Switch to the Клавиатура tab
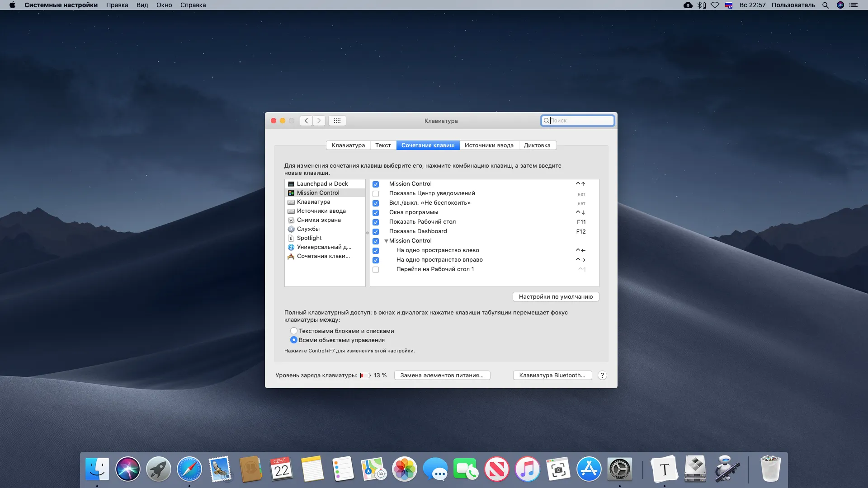Image resolution: width=868 pixels, height=488 pixels. [x=348, y=145]
